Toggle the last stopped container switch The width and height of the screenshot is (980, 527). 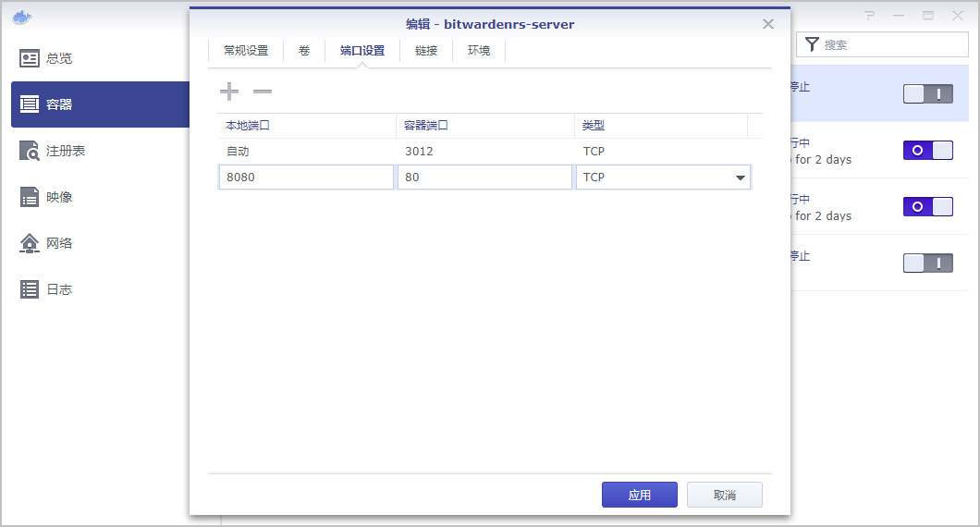(927, 263)
